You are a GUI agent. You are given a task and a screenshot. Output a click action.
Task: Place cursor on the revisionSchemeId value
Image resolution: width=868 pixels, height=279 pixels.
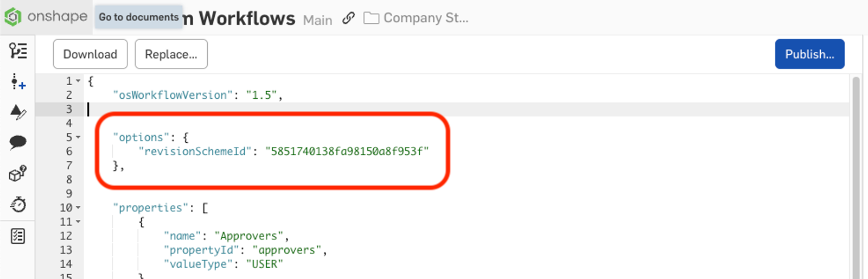tap(347, 151)
